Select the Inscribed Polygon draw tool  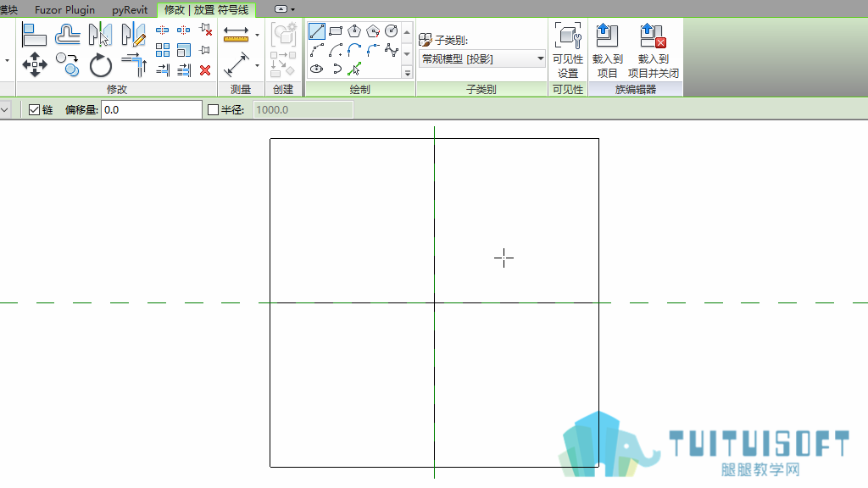coord(354,31)
